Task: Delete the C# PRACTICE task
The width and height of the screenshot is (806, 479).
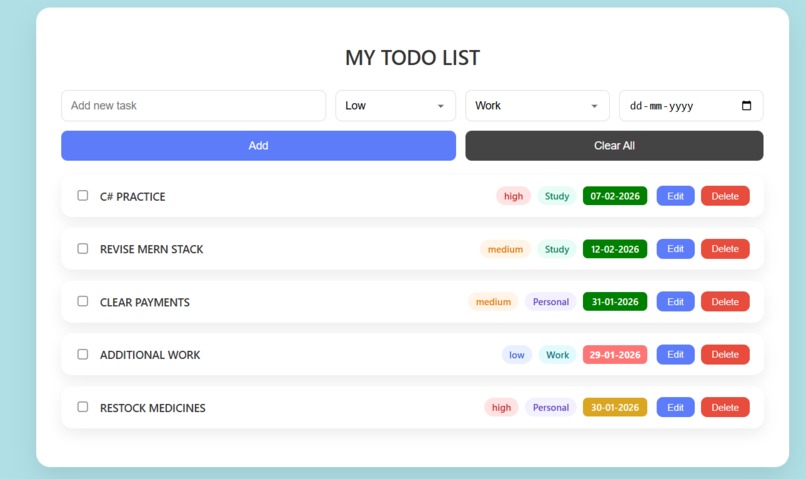Action: click(x=725, y=196)
